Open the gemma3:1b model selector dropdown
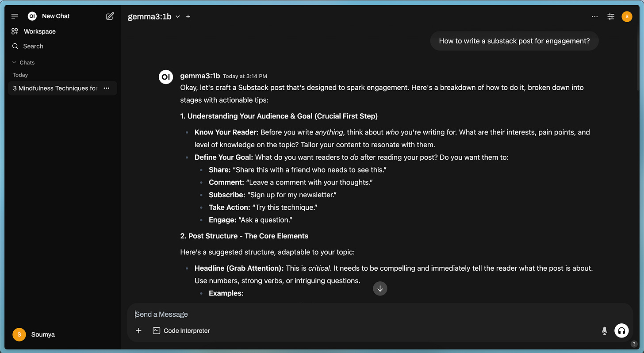Screen dimensions: 644x353 [154, 16]
